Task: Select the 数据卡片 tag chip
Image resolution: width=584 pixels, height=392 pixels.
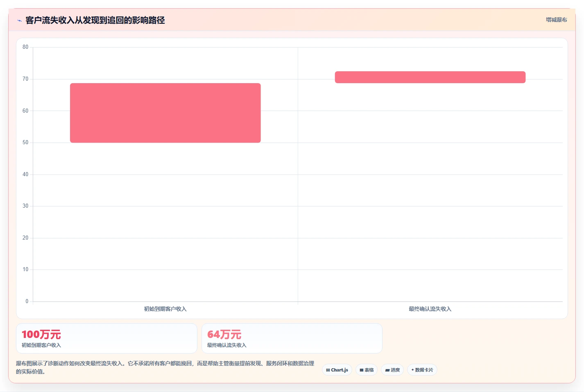Action: [x=422, y=370]
